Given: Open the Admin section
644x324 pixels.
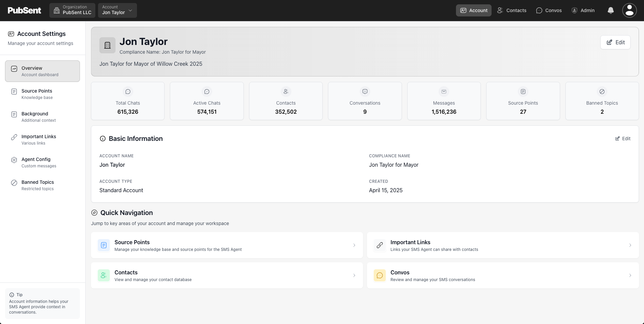Looking at the screenshot, I should tap(583, 10).
